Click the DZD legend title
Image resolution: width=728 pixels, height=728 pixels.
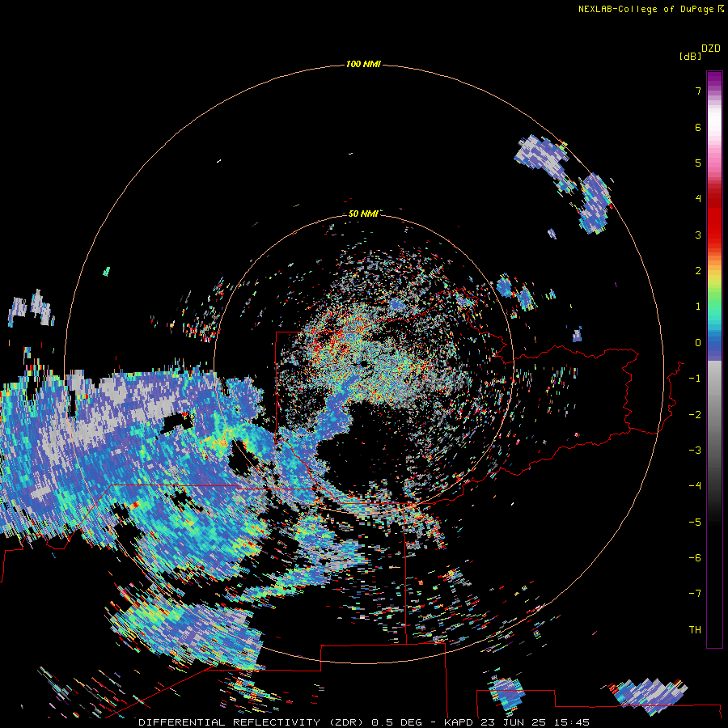711,49
